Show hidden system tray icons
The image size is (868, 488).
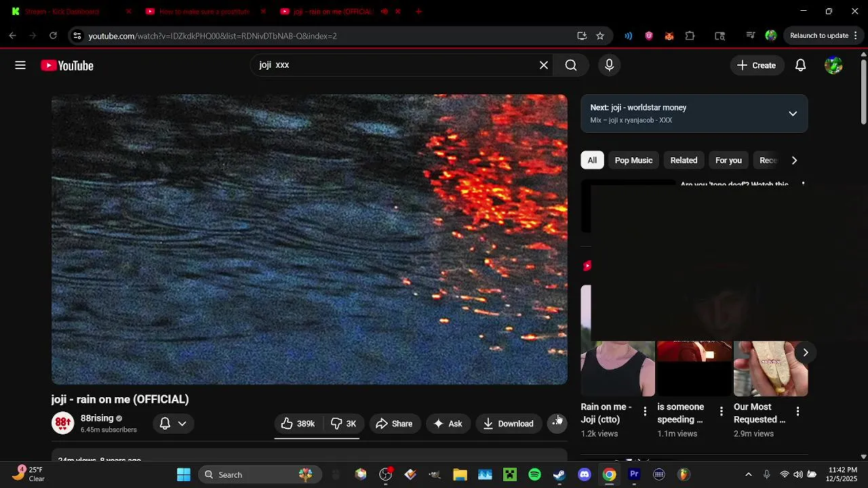click(x=748, y=474)
